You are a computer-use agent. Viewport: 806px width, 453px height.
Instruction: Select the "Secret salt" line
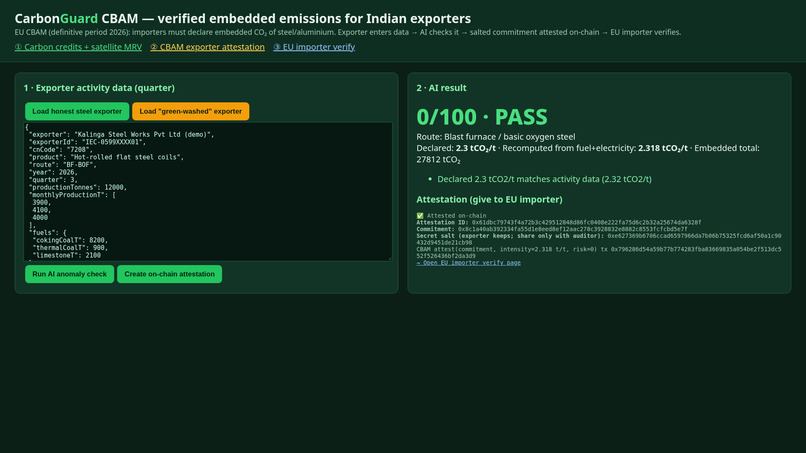click(599, 239)
